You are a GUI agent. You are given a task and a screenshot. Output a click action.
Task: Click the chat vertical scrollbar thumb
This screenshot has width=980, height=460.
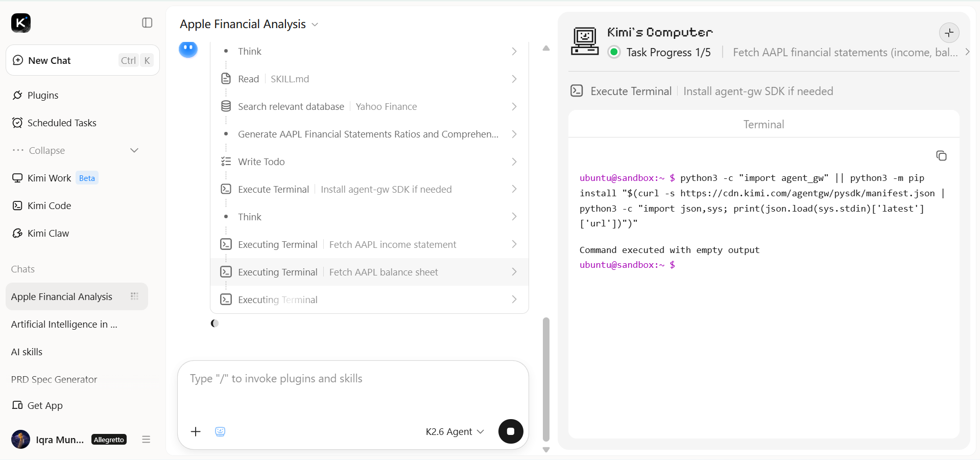tap(546, 379)
